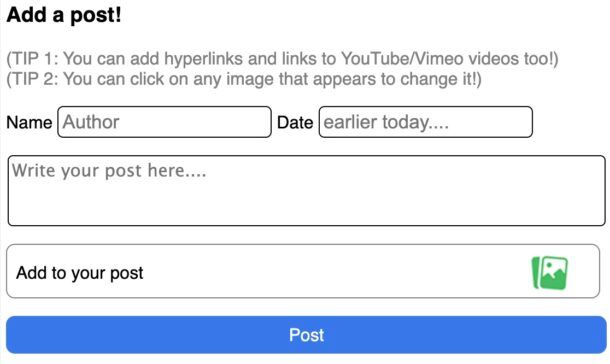
Task: Click the 'Add to your post' label text
Action: (x=80, y=273)
